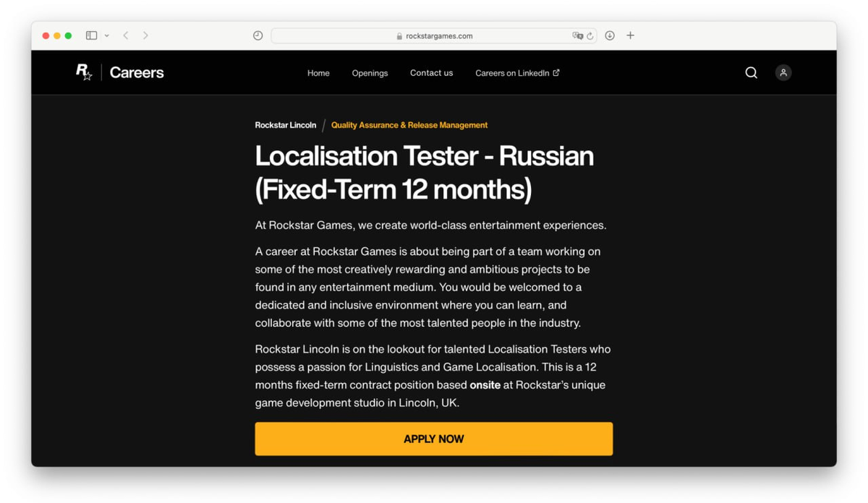
Task: Open a new tab with the plus icon
Action: pyautogui.click(x=630, y=35)
